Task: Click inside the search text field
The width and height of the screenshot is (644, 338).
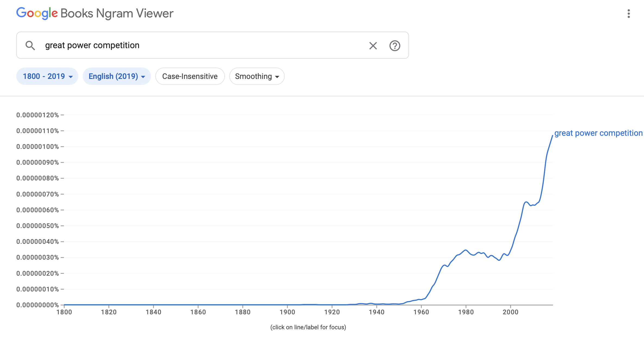Action: coord(201,45)
